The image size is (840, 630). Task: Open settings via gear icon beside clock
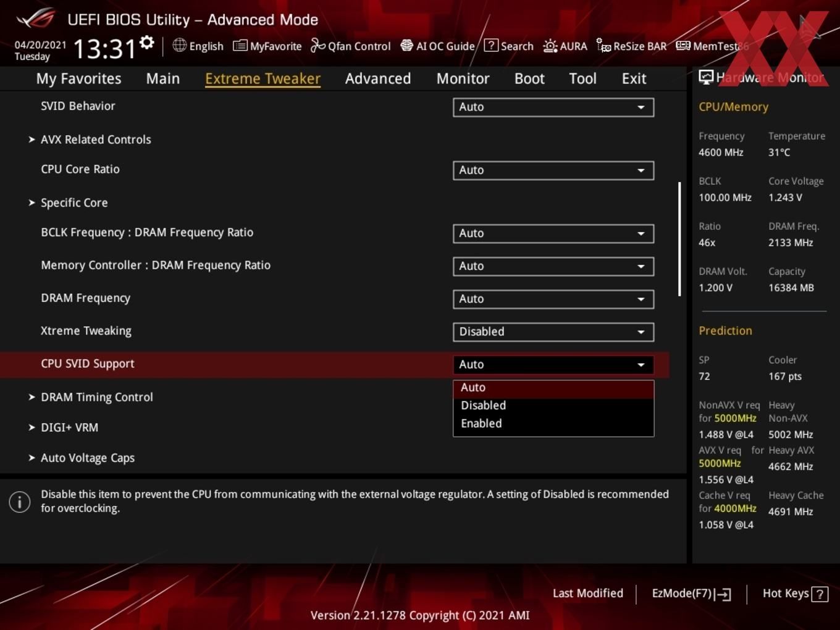[147, 43]
